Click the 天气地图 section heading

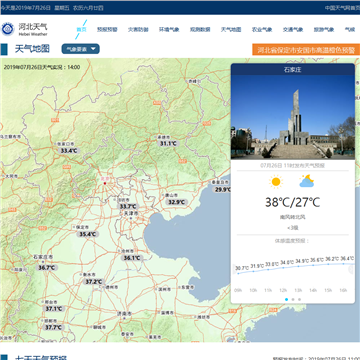pos(32,49)
